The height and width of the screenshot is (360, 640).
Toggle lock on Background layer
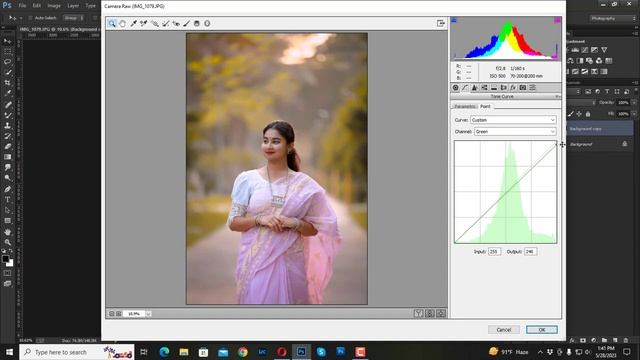(x=624, y=144)
